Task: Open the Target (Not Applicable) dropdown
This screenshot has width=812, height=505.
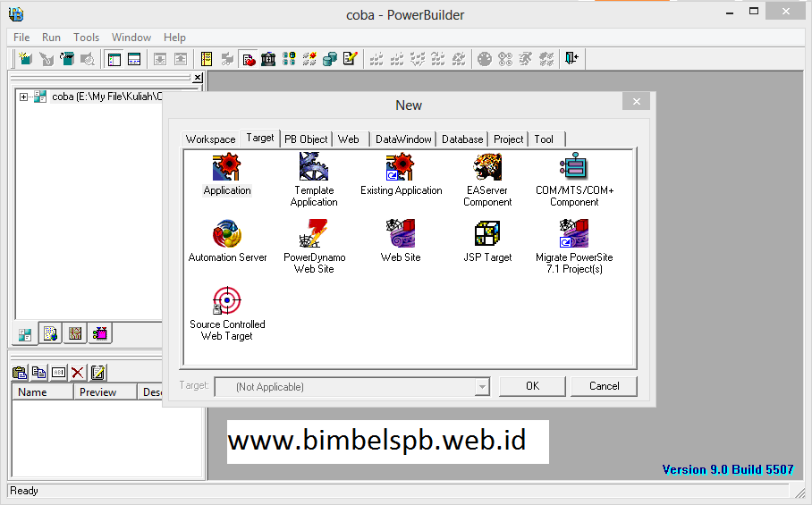Action: click(482, 386)
